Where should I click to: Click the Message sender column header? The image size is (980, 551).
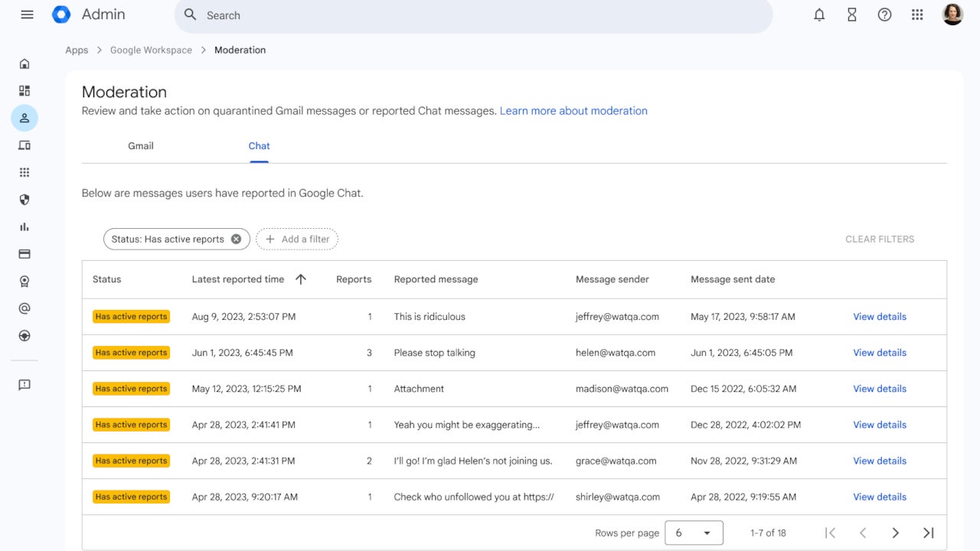coord(612,279)
